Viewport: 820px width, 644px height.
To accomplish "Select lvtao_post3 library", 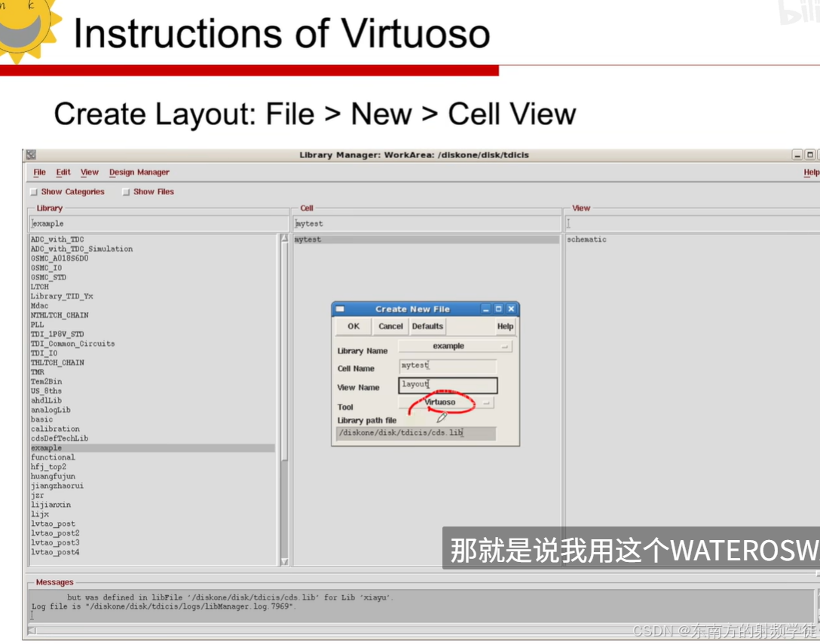I will tap(55, 542).
